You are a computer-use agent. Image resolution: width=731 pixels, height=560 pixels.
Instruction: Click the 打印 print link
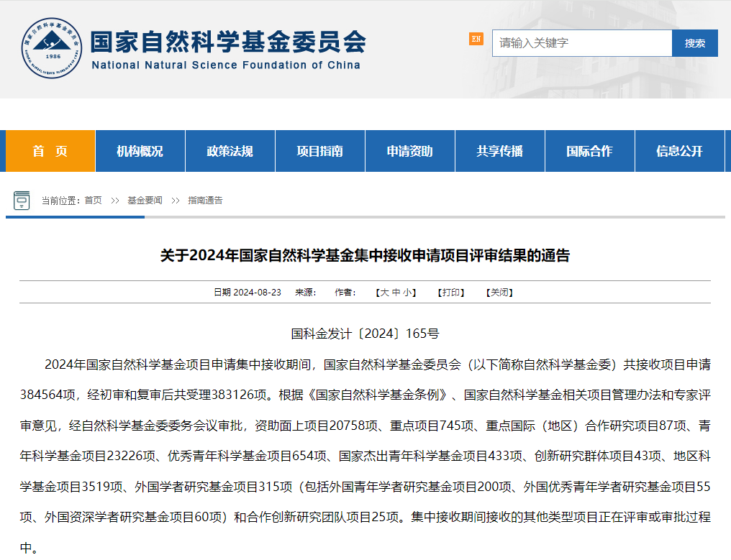click(451, 293)
